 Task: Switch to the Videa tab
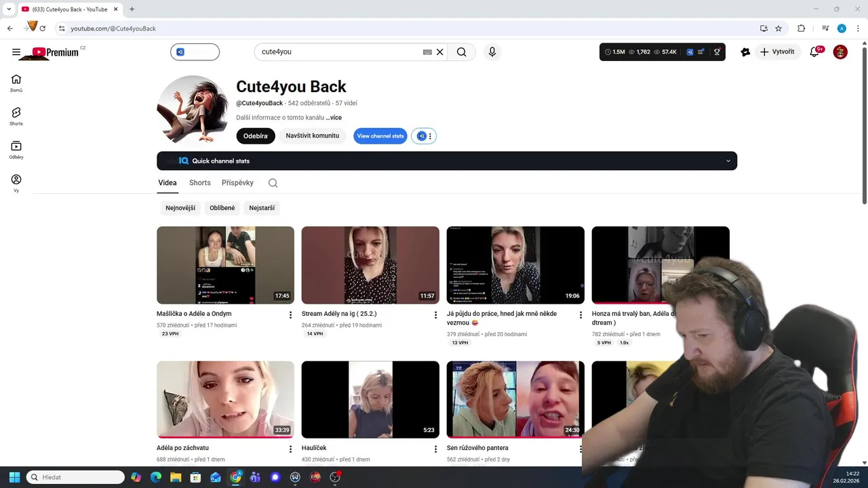167,183
